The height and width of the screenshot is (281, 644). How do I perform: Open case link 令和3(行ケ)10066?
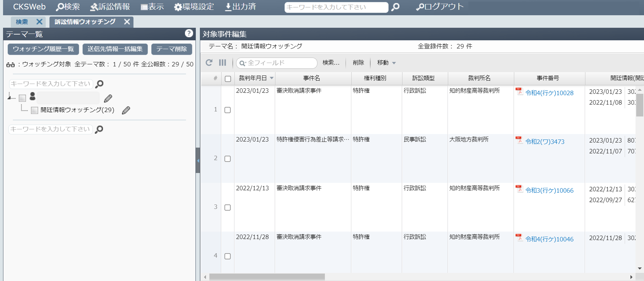coord(548,190)
